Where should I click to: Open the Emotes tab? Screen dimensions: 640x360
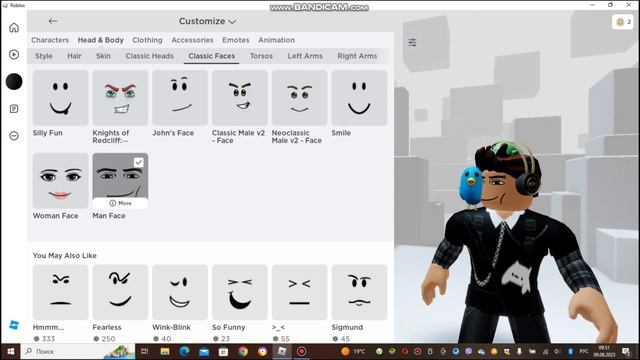pyautogui.click(x=236, y=40)
